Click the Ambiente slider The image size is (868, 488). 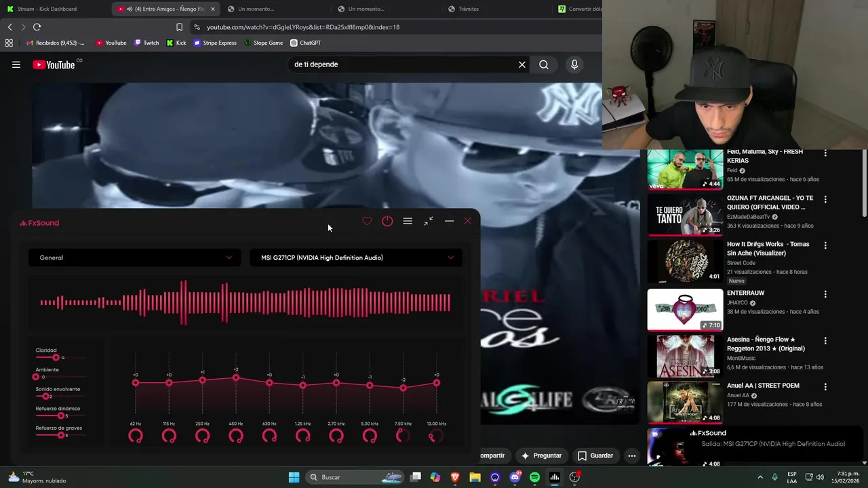click(60, 377)
